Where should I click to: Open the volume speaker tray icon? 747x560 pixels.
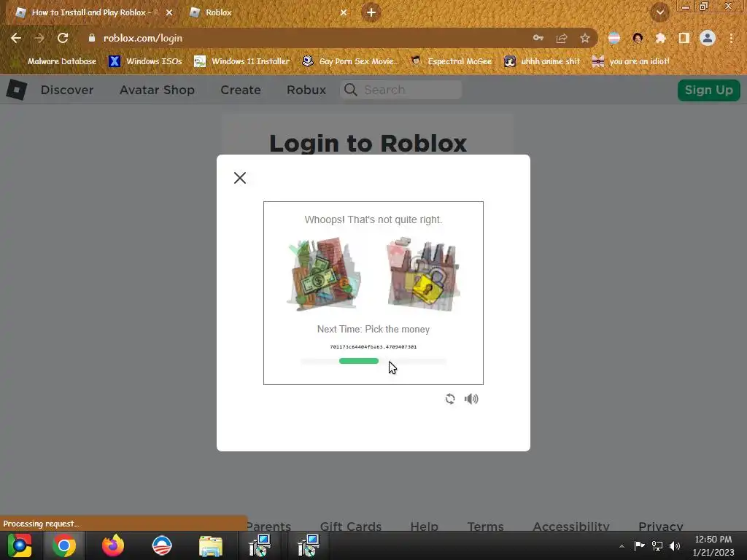click(x=675, y=545)
